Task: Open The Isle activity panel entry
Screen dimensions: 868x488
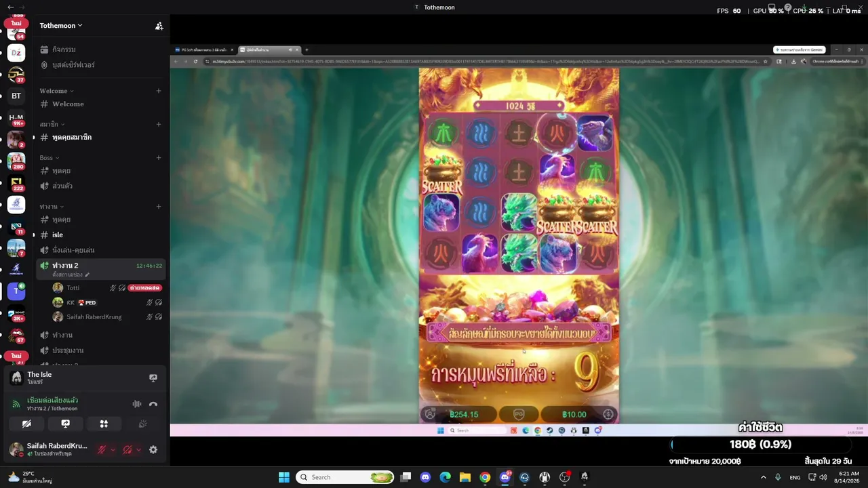Action: pos(39,378)
